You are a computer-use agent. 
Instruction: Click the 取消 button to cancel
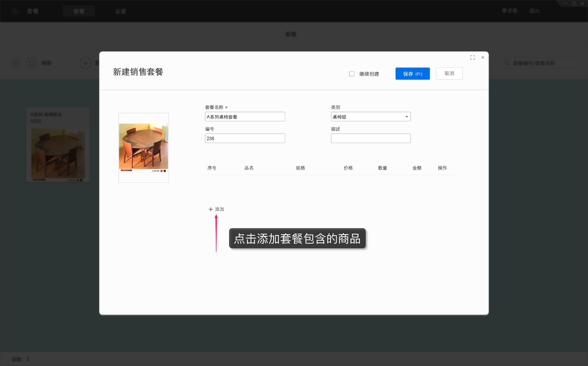[x=449, y=73]
